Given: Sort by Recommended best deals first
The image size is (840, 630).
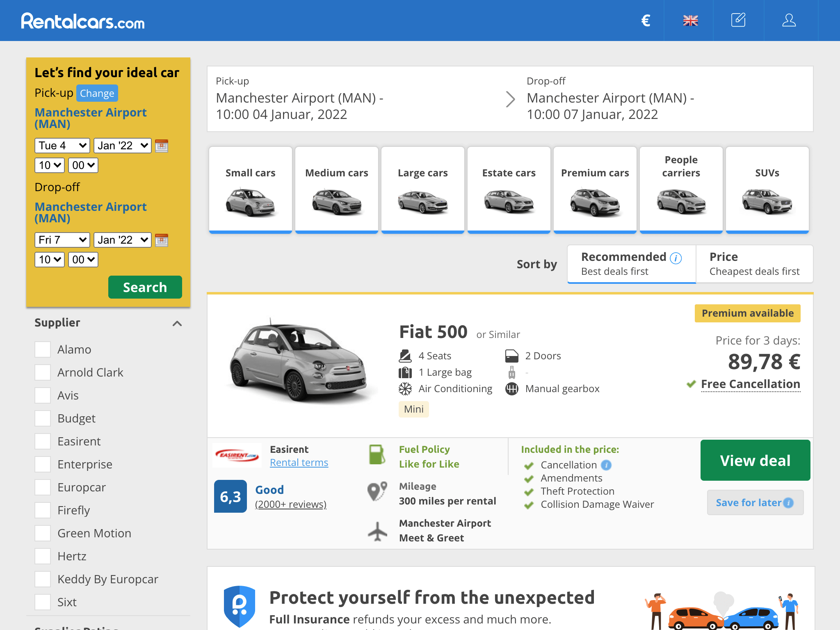Looking at the screenshot, I should [632, 264].
